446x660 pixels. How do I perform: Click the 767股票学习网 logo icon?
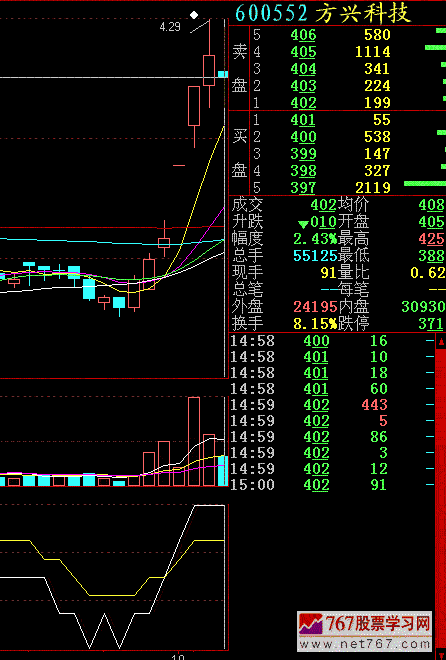click(311, 625)
